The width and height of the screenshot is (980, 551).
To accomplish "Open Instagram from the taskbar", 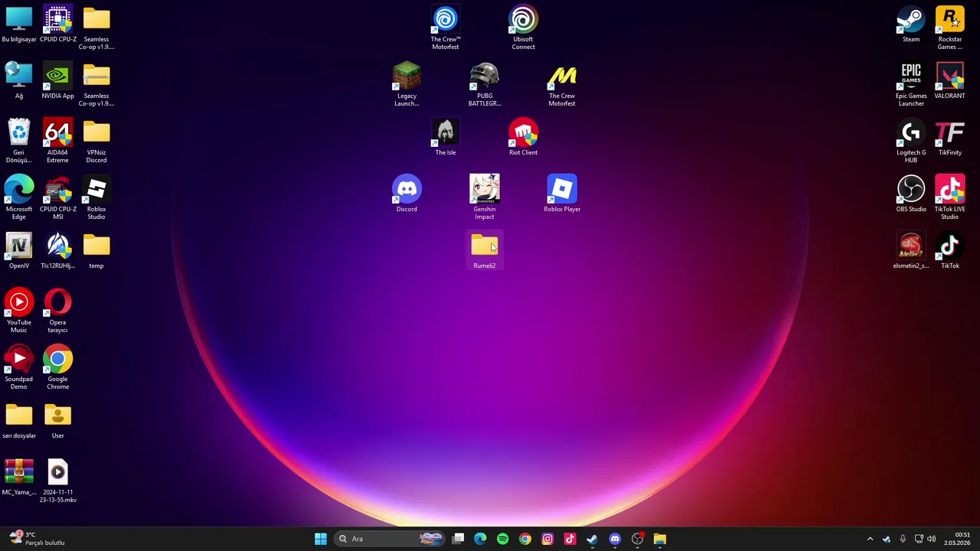I will 547,539.
